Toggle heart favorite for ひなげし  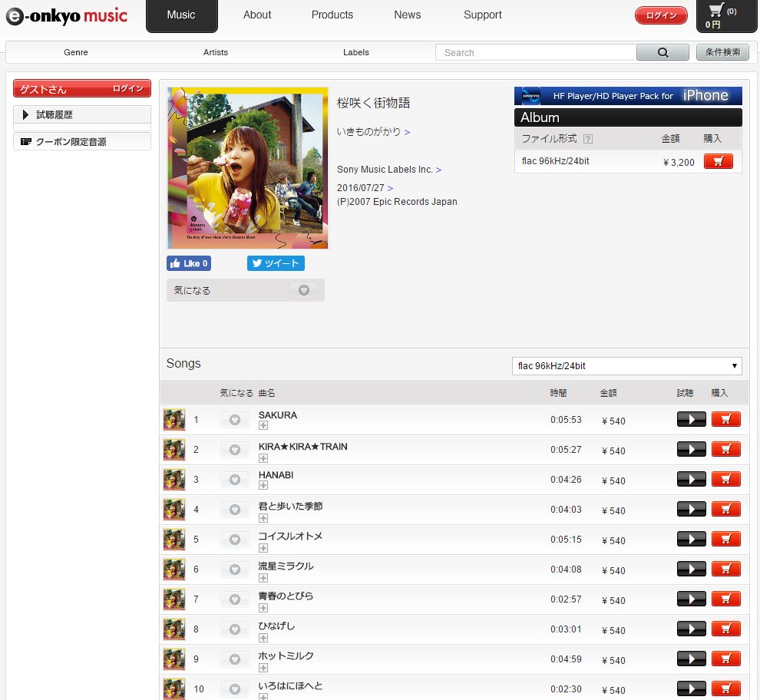(235, 629)
